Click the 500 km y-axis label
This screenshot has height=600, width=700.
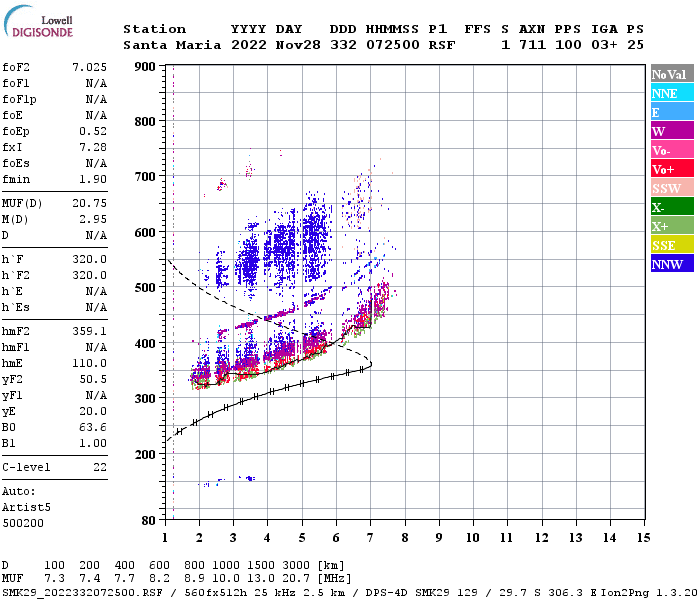145,288
